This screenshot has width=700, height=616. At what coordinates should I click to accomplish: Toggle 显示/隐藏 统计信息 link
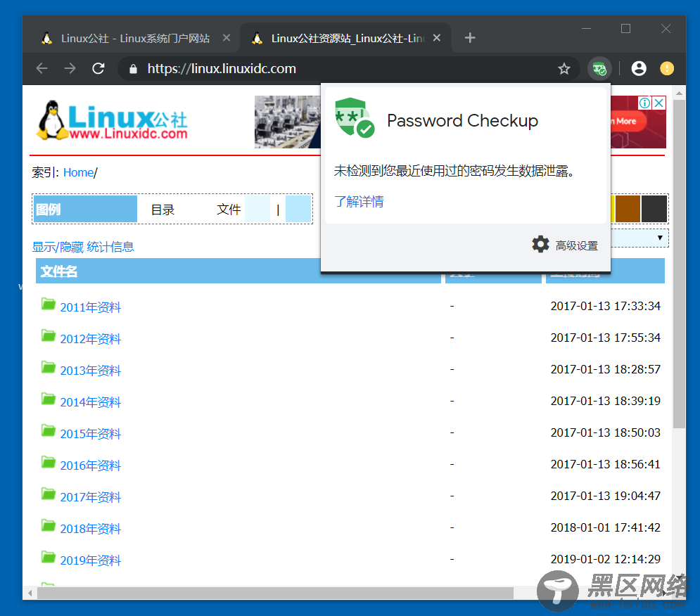pos(83,247)
